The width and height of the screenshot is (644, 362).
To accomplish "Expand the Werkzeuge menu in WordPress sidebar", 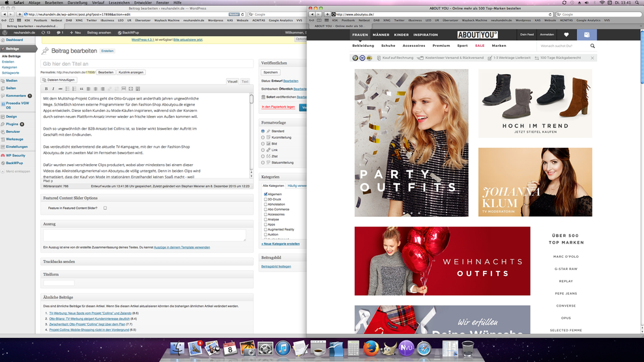I will pos(14,139).
